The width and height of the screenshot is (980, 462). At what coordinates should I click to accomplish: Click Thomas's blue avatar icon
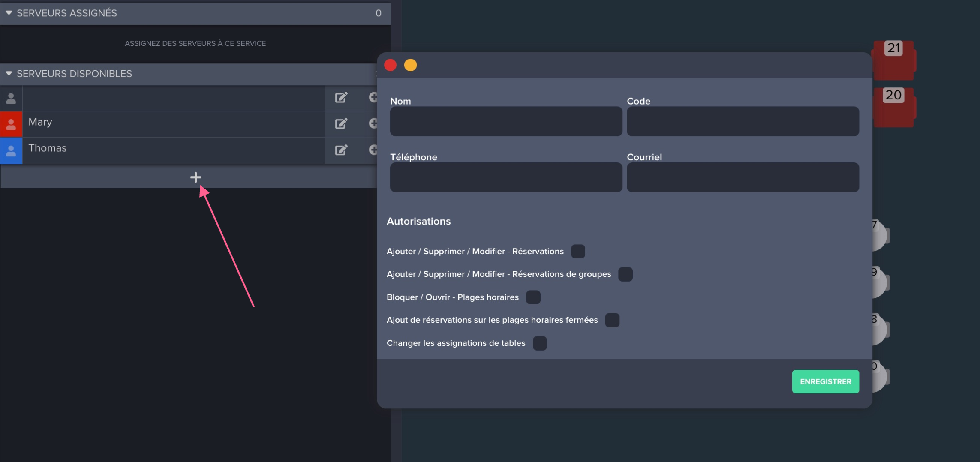pyautogui.click(x=11, y=150)
